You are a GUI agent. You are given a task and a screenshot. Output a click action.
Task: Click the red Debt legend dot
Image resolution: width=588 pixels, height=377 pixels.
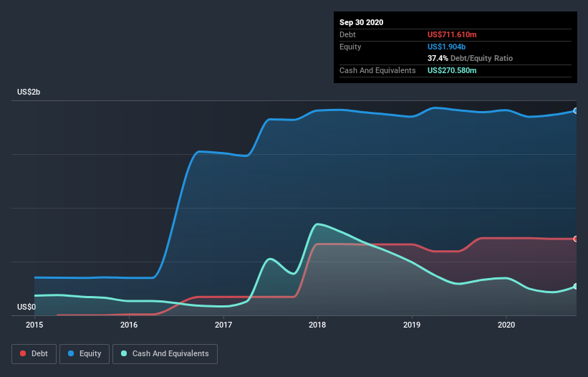click(23, 353)
